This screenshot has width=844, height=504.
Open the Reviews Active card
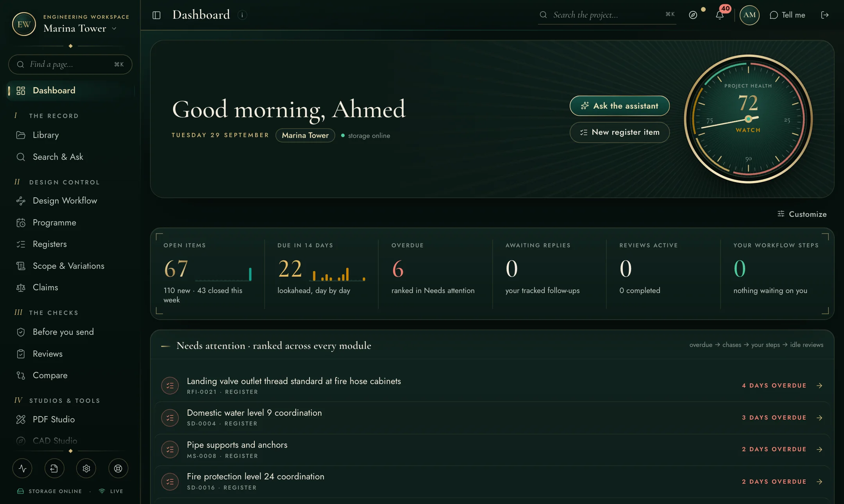pyautogui.click(x=663, y=273)
